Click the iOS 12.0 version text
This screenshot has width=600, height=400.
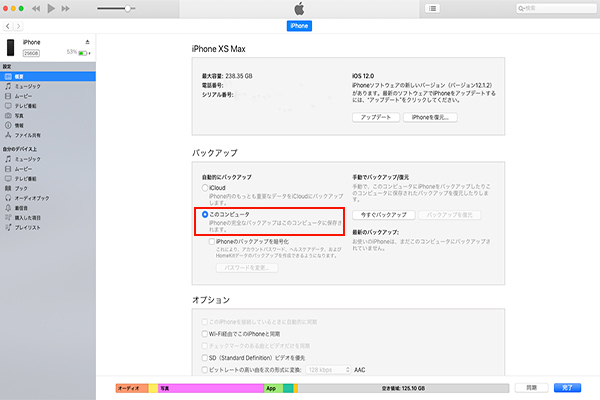(363, 76)
